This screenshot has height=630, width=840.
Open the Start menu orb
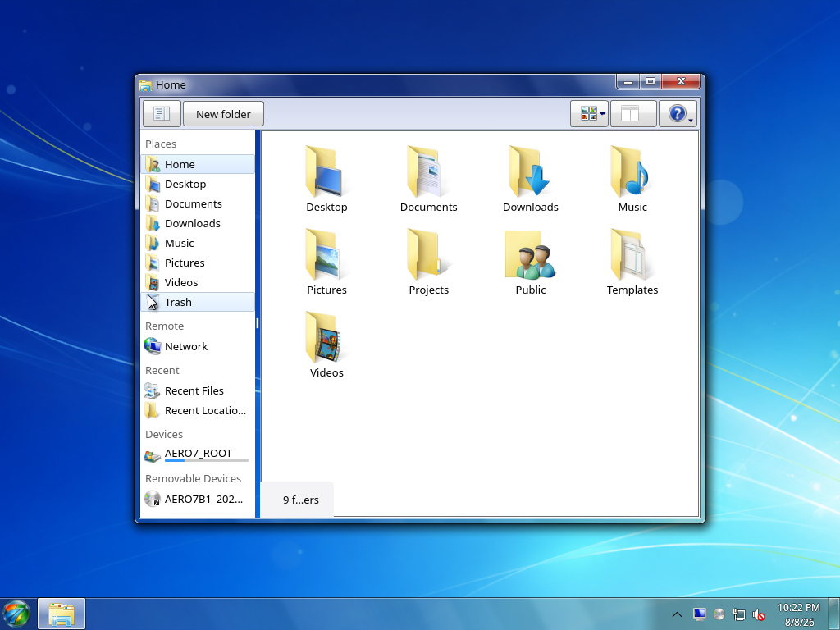click(16, 614)
